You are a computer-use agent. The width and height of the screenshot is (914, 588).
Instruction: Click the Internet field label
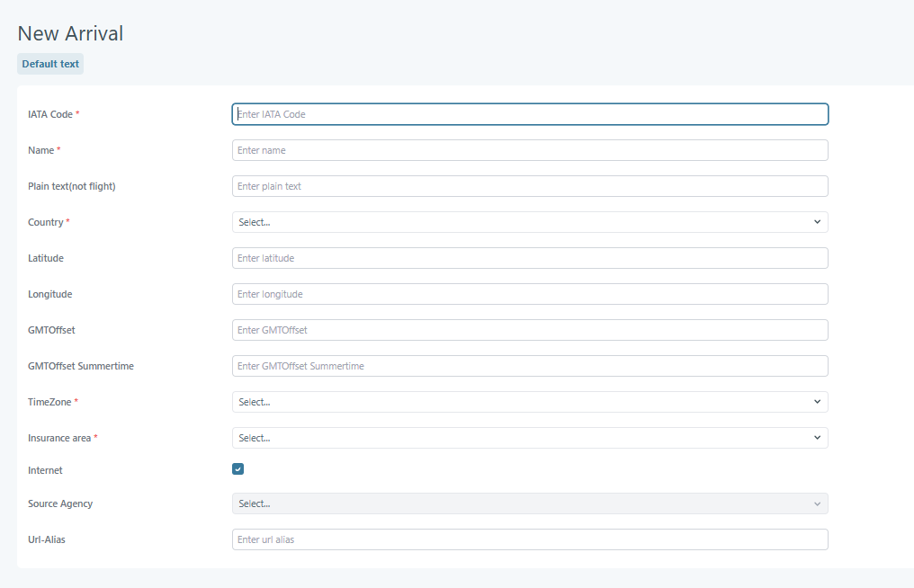point(45,470)
